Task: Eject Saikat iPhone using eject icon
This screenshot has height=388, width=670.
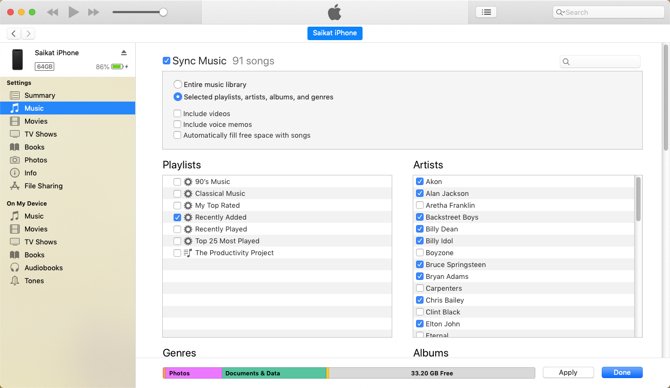Action: tap(123, 53)
